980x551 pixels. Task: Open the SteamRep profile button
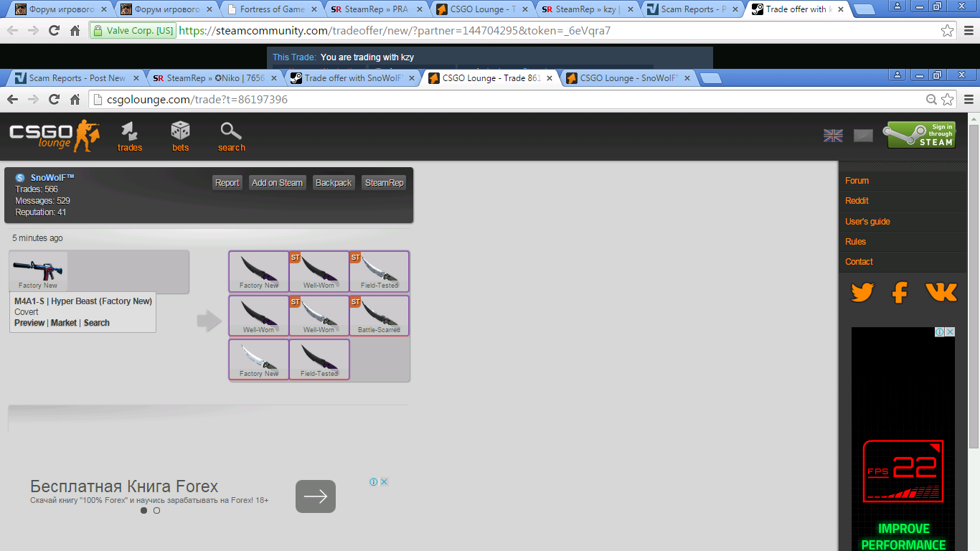[384, 183]
